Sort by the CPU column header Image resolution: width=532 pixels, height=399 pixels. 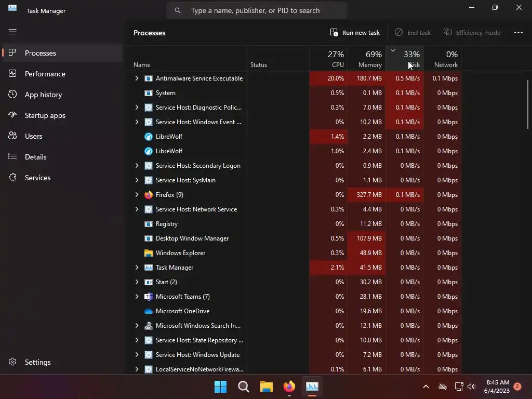[x=328, y=58]
